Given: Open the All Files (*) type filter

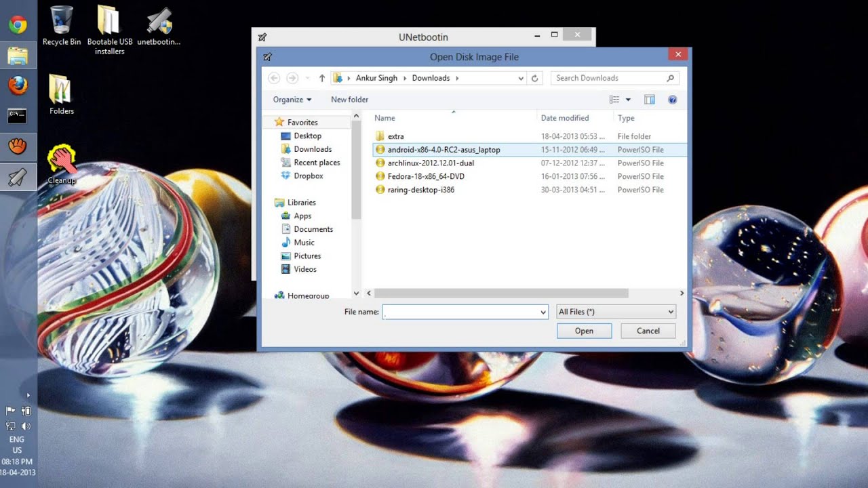Looking at the screenshot, I should pyautogui.click(x=616, y=312).
